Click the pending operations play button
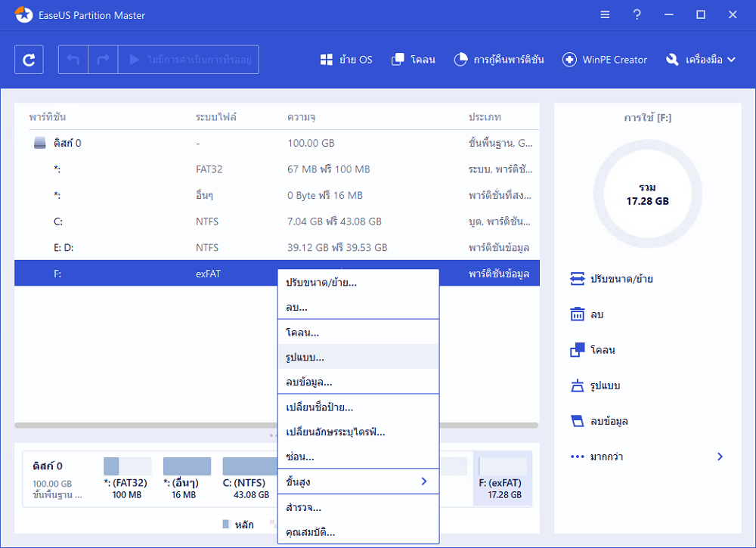The width and height of the screenshot is (756, 548). click(188, 60)
